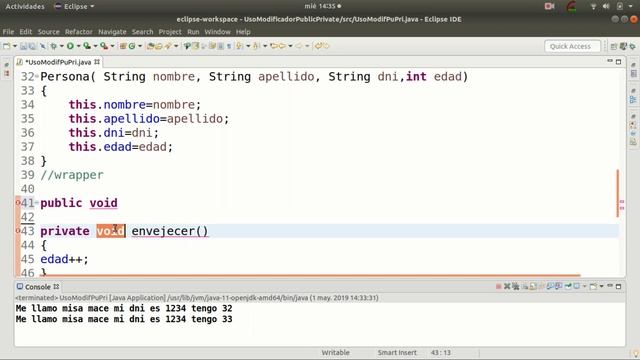The height and width of the screenshot is (360, 640).
Task: Click the Clear Console icon
Action: [525, 287]
